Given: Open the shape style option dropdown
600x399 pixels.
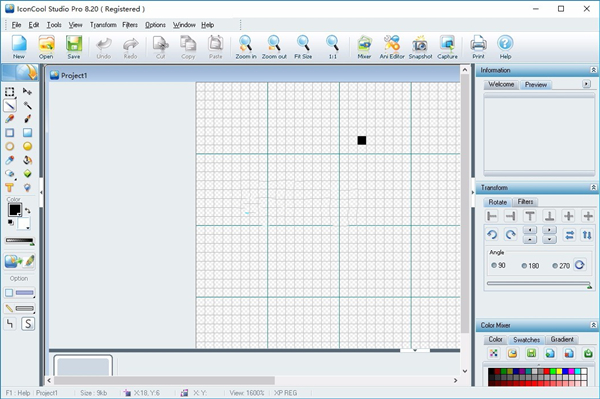Looking at the screenshot, I should [x=19, y=293].
